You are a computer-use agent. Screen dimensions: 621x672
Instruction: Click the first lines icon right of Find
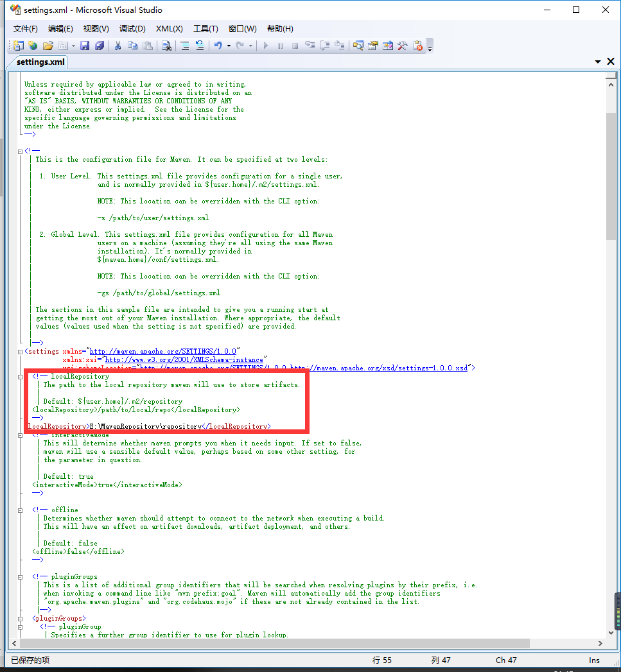[x=185, y=46]
